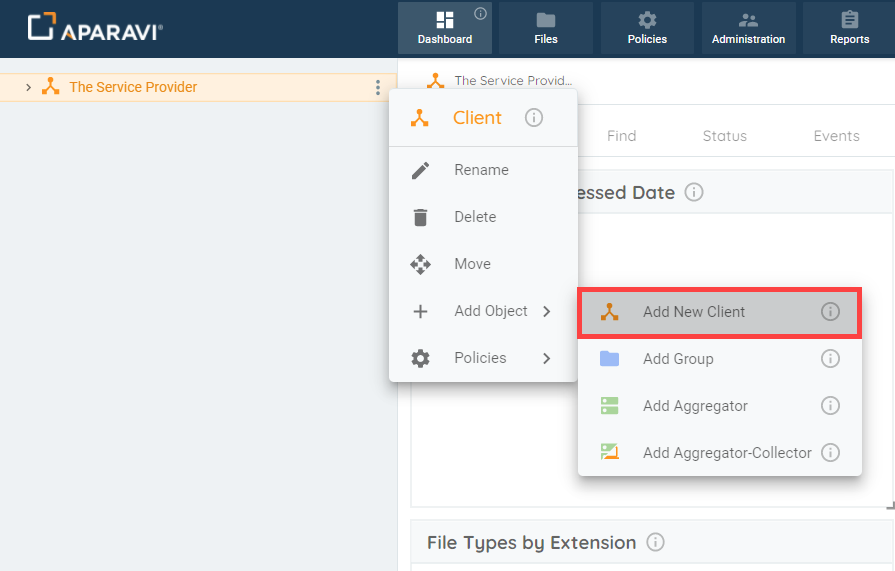Click info icon next to Client heading
895x571 pixels.
point(534,118)
